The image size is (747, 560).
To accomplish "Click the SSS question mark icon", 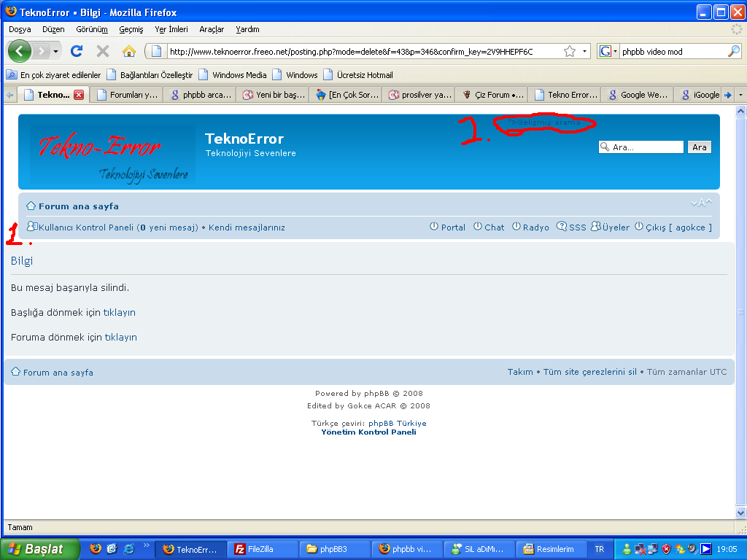I will [562, 226].
